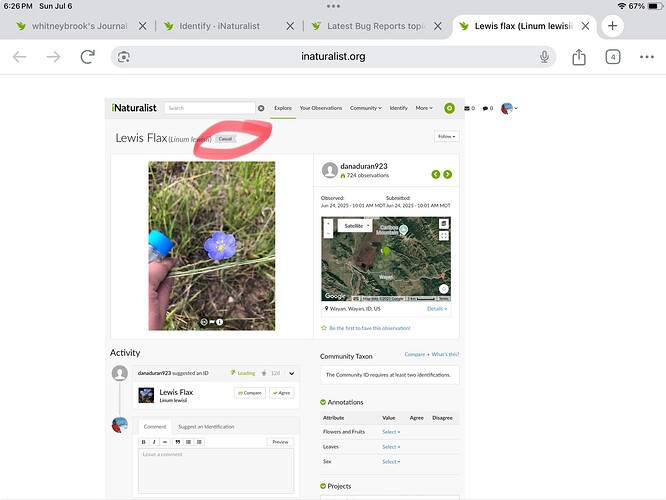Agree with the Lewis Flax identification
This screenshot has height=500, width=666.
tap(282, 393)
